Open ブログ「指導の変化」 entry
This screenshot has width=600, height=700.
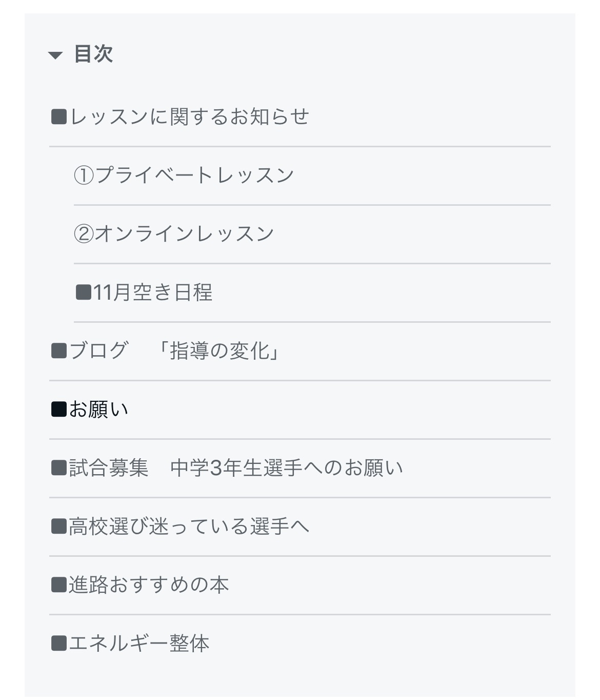[x=166, y=351]
